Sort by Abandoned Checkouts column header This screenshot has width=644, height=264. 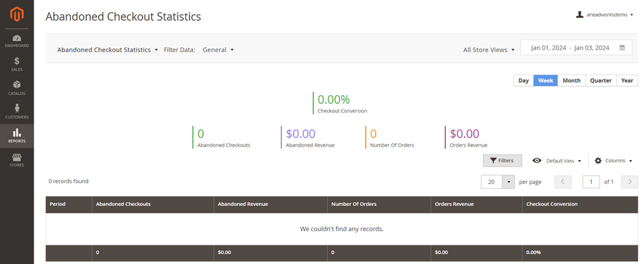pyautogui.click(x=153, y=204)
